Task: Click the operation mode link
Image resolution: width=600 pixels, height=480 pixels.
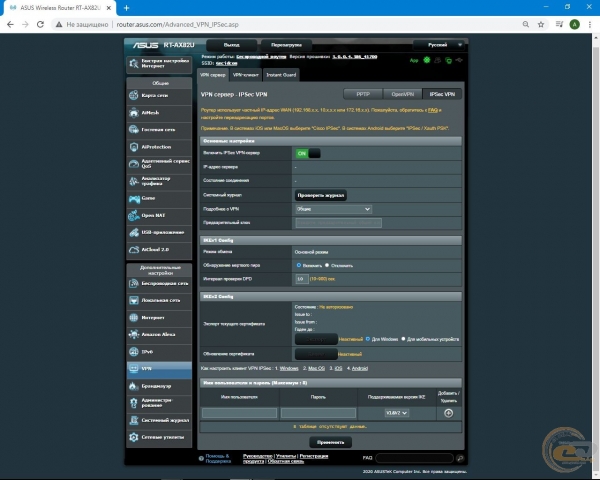Action: pyautogui.click(x=261, y=57)
